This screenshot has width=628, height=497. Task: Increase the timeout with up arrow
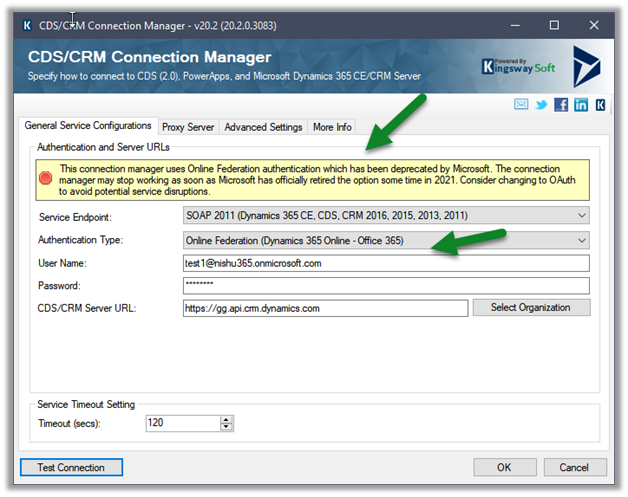pyautogui.click(x=227, y=419)
